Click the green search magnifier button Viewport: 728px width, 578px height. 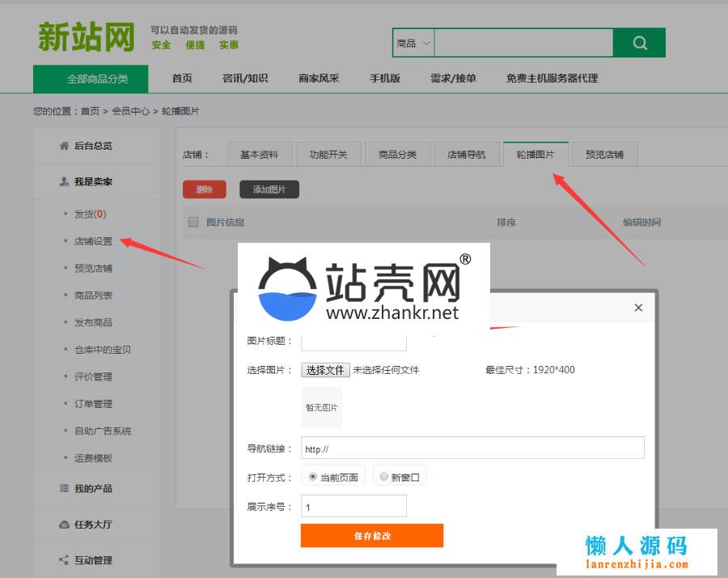639,44
